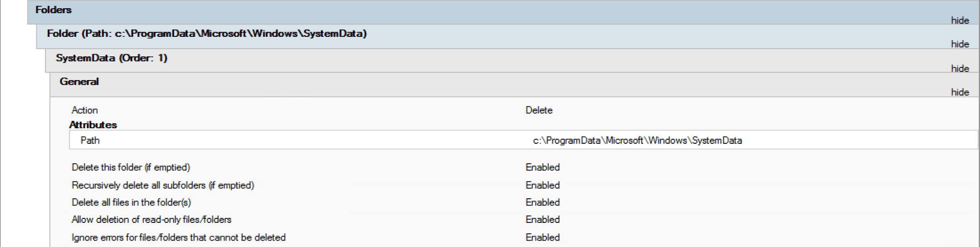
Task: Click the Folder (Path: c:\ProgramData...) heading text
Action: [207, 34]
